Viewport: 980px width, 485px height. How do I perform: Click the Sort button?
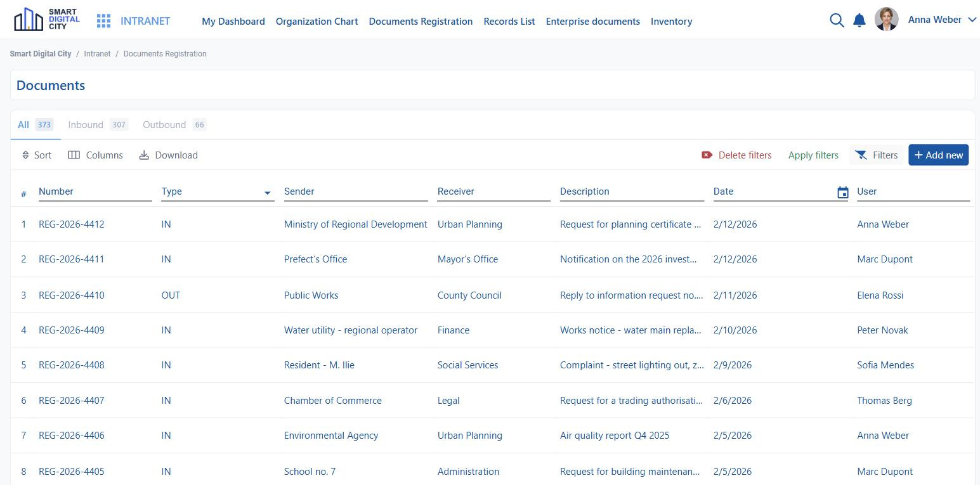(37, 155)
